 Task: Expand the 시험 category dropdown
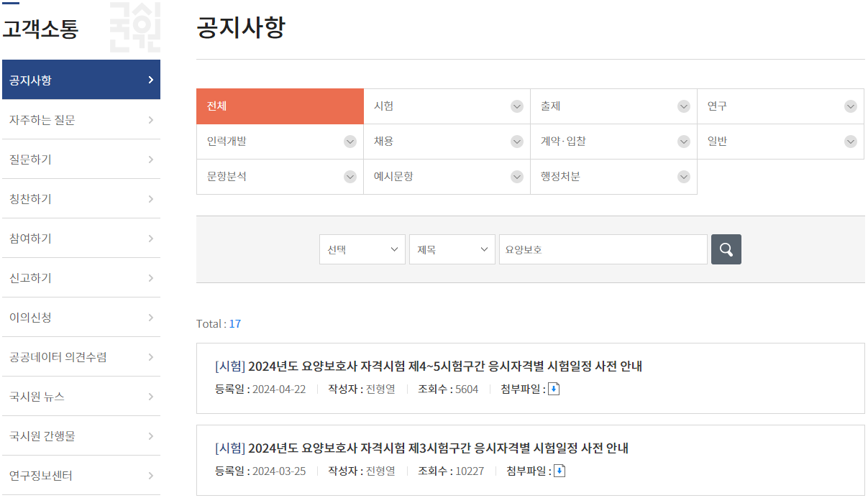pyautogui.click(x=516, y=106)
